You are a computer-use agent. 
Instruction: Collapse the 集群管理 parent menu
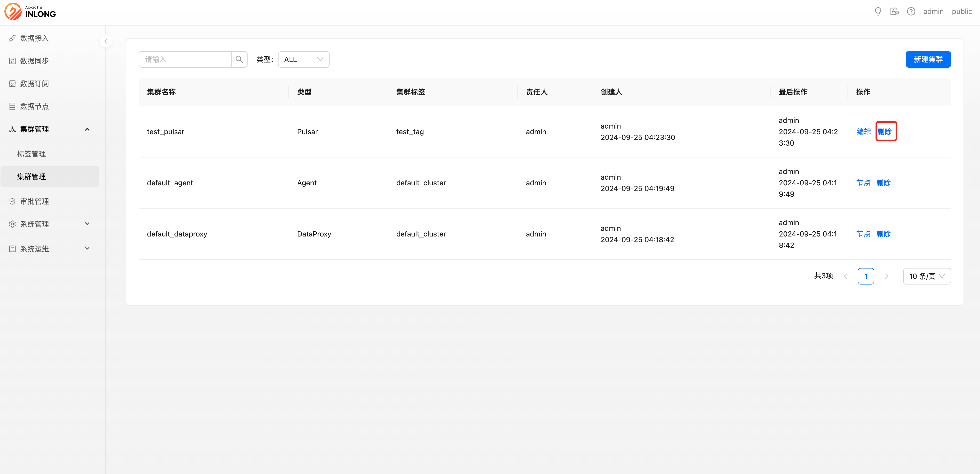[50, 129]
